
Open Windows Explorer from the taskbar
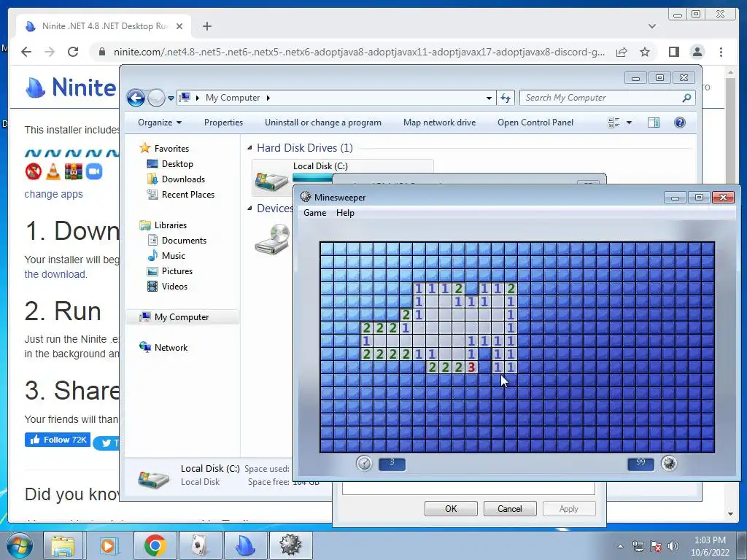(x=63, y=545)
